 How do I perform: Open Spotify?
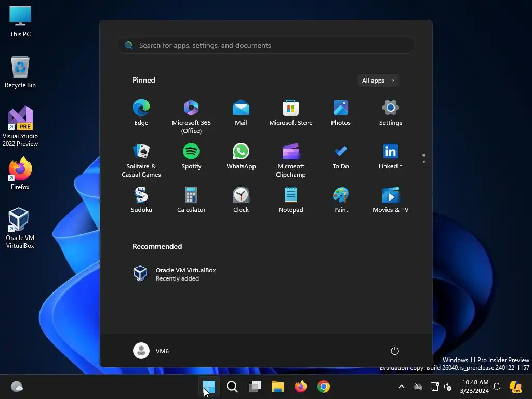(x=191, y=156)
